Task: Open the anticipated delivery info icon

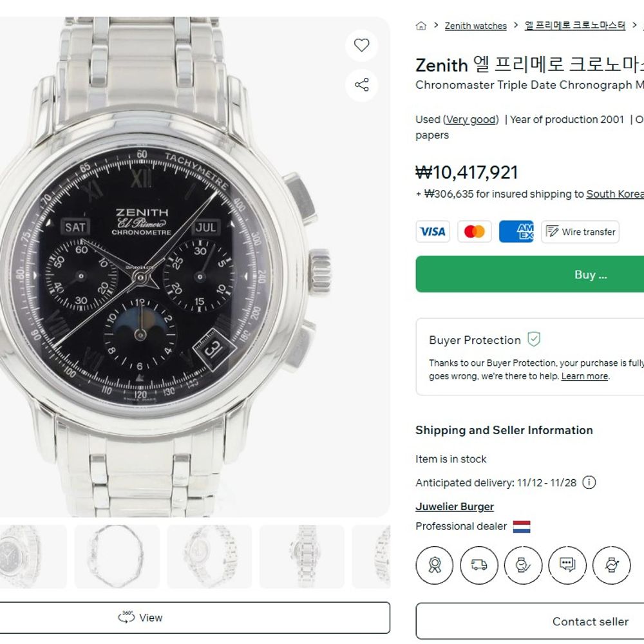Action: 589,482
